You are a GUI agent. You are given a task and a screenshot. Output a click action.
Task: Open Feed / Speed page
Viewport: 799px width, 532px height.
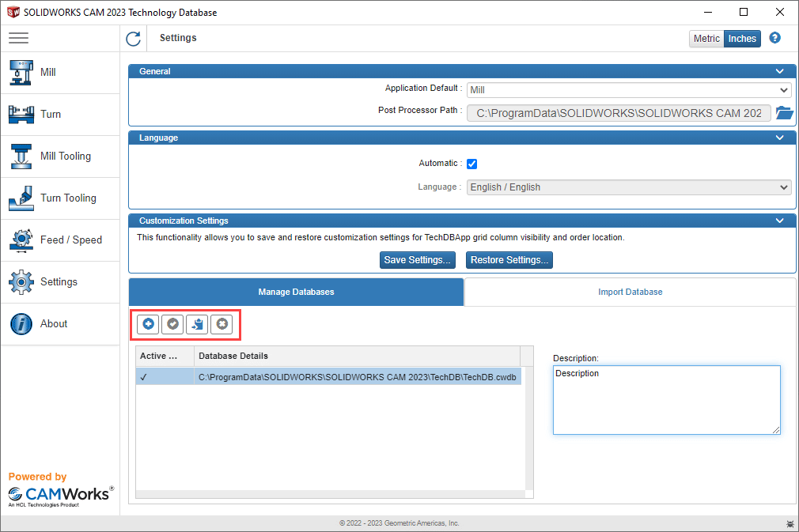(x=60, y=240)
